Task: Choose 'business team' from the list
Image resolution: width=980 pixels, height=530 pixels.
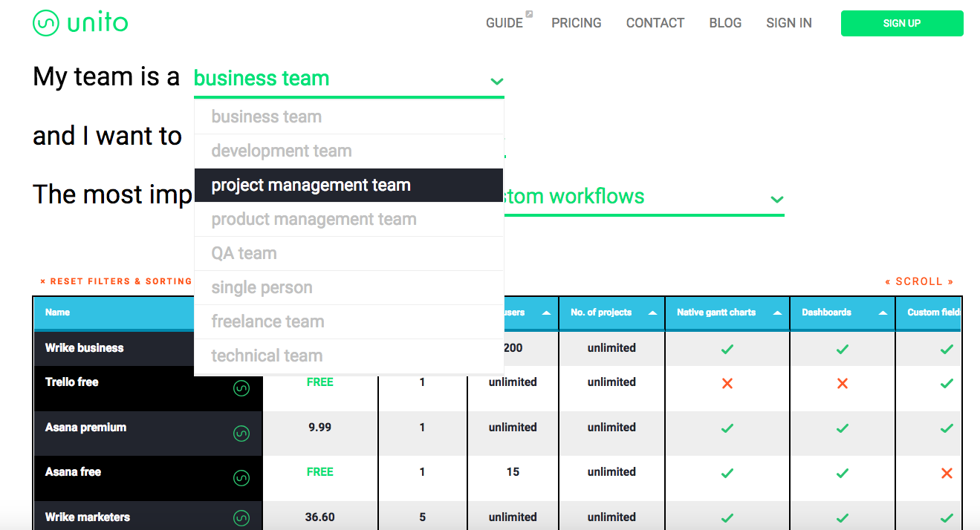Action: pos(349,117)
